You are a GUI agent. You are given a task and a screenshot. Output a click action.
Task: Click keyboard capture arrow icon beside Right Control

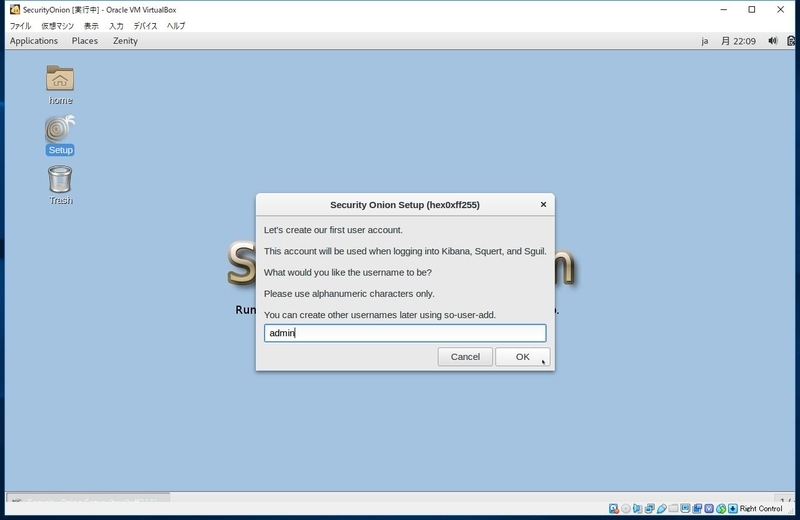click(x=733, y=508)
